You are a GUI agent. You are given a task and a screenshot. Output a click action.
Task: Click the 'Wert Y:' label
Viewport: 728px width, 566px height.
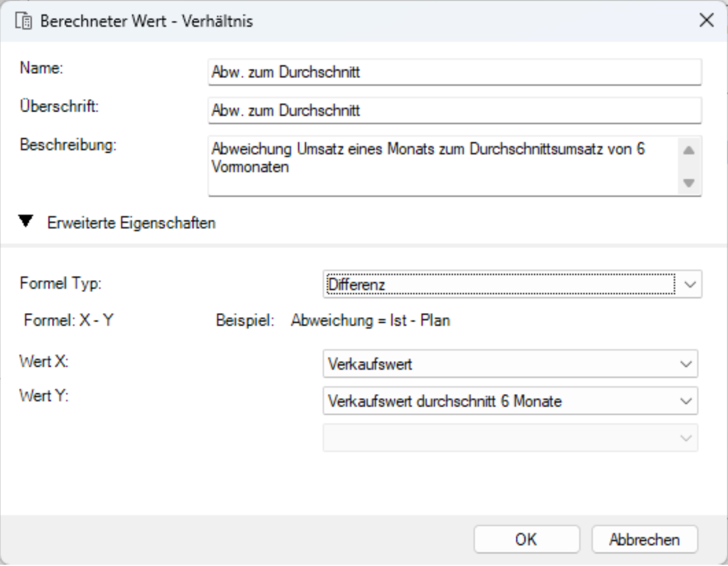(44, 396)
